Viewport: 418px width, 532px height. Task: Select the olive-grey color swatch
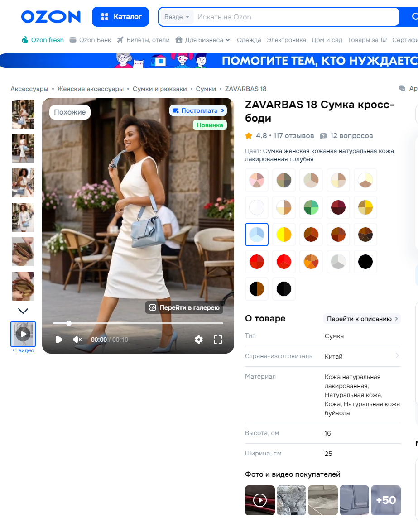(284, 180)
